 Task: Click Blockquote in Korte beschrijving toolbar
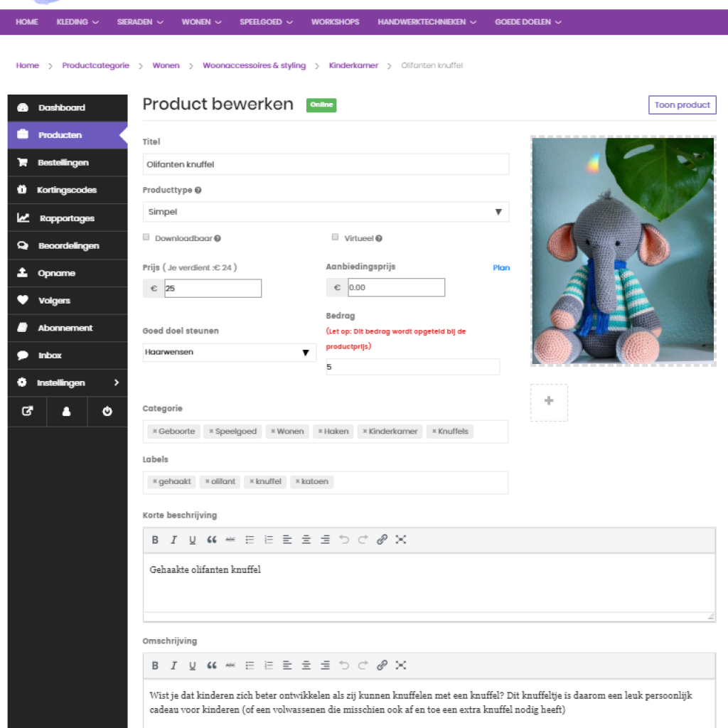tap(212, 540)
